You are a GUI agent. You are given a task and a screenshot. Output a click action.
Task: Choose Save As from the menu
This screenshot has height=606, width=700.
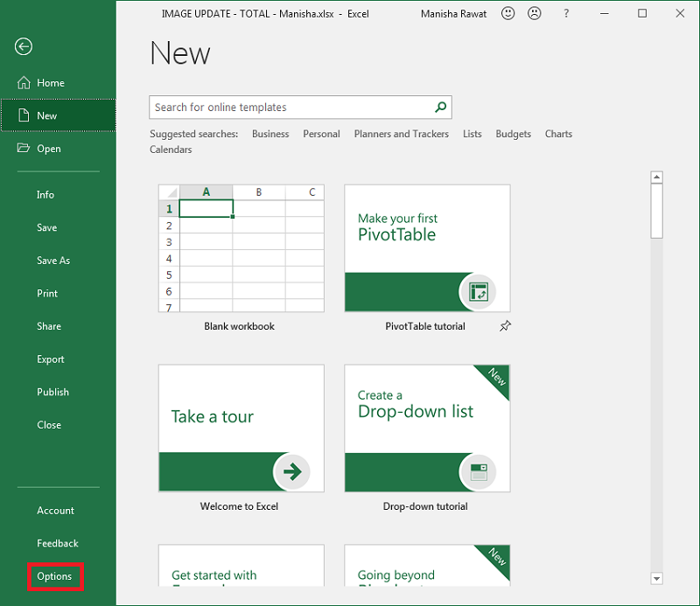pos(53,261)
